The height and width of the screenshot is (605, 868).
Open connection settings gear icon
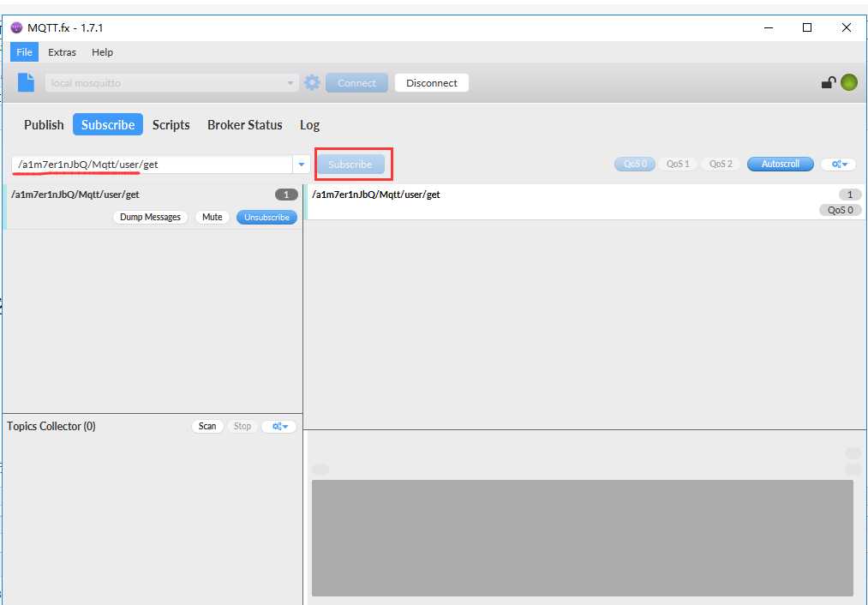(312, 82)
